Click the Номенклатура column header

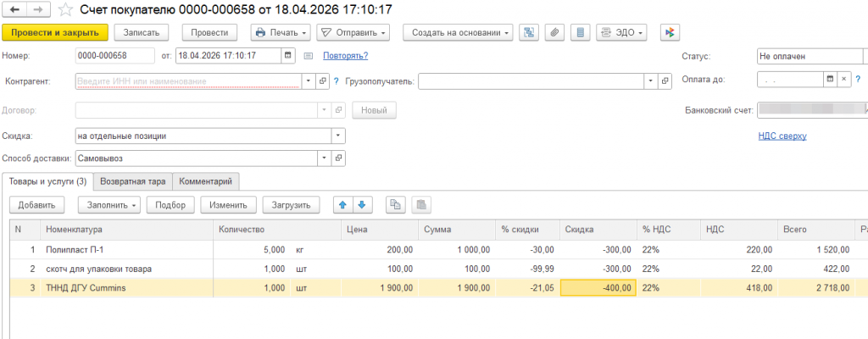pos(127,230)
